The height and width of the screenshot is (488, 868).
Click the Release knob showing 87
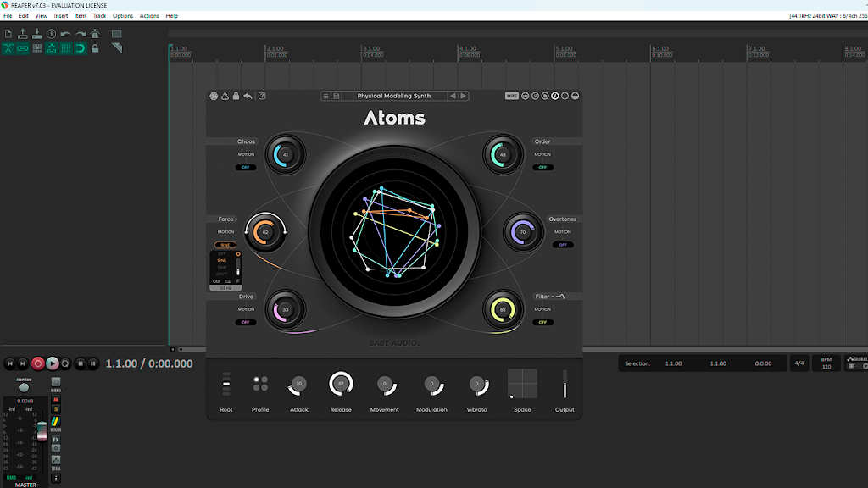tap(341, 384)
